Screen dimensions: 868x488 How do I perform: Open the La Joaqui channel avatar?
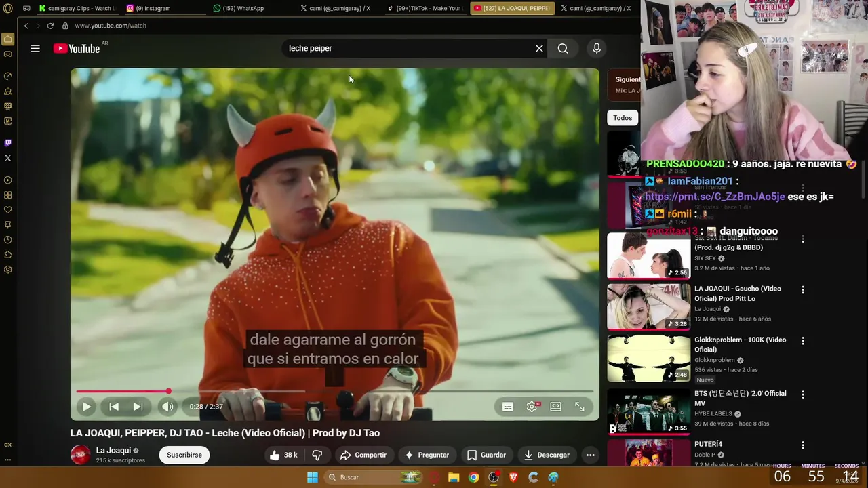tap(81, 455)
